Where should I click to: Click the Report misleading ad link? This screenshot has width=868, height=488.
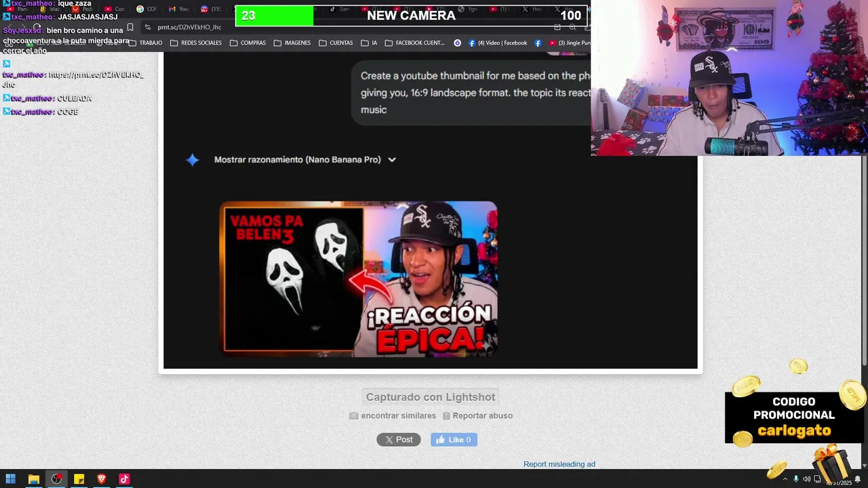click(559, 464)
